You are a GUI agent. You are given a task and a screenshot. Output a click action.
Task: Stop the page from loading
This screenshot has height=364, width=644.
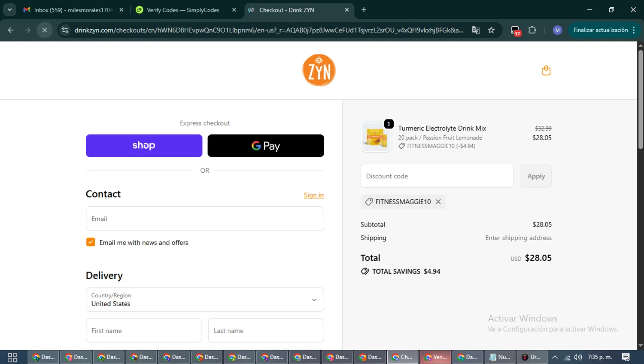tap(45, 30)
